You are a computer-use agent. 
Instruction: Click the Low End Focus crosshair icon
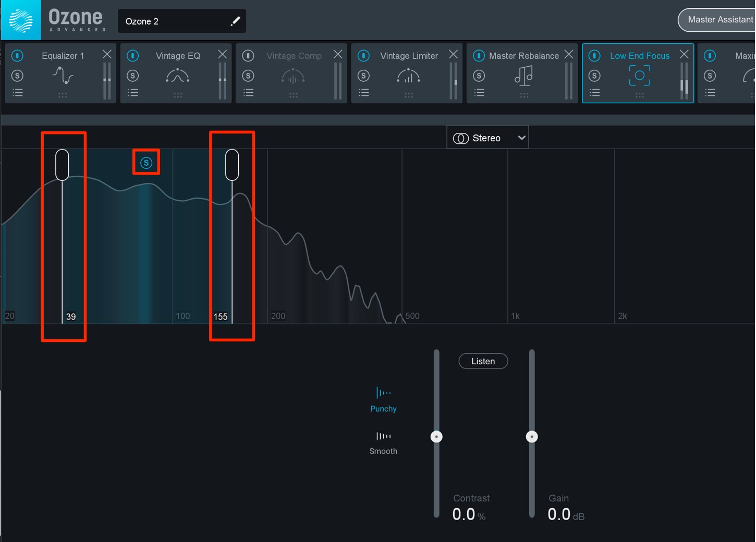click(x=639, y=76)
